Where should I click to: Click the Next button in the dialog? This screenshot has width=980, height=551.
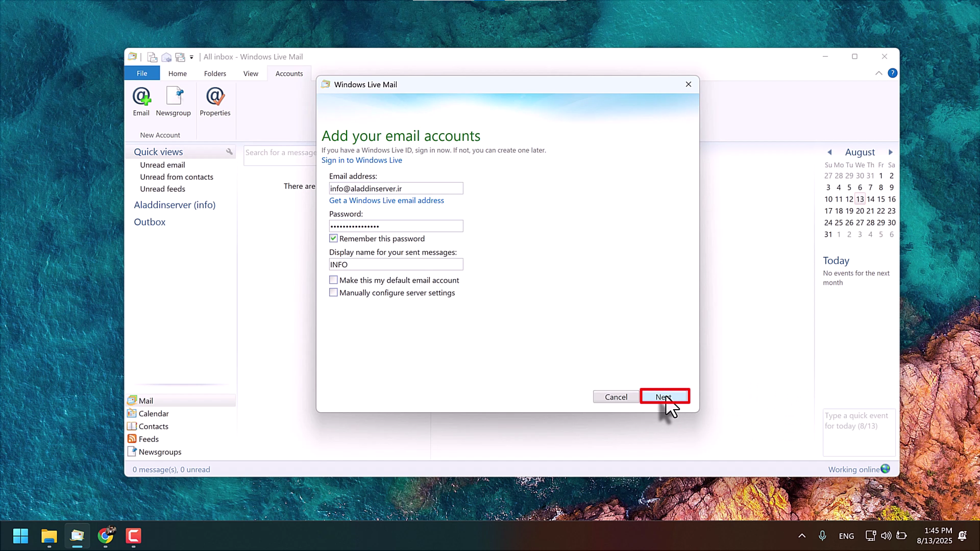(665, 396)
